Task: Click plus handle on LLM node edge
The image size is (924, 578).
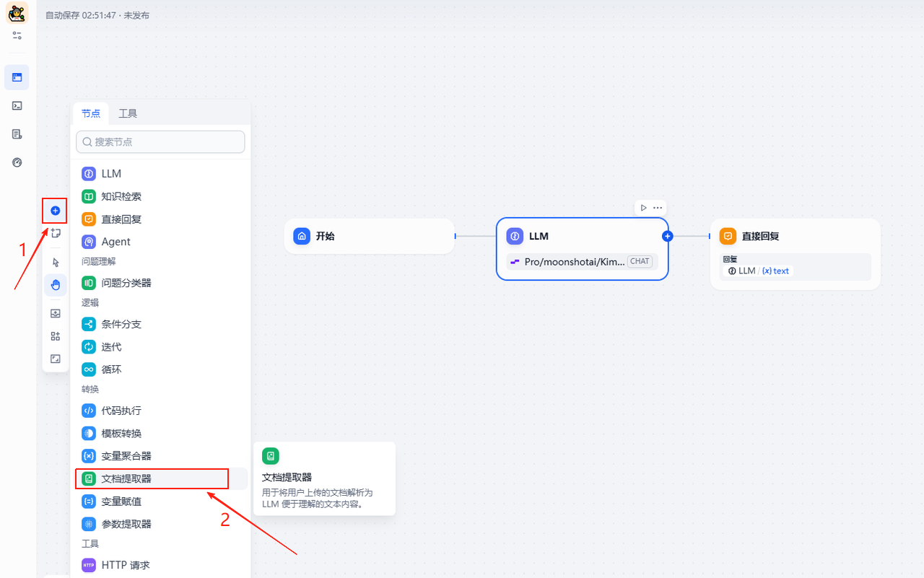Action: coord(668,236)
